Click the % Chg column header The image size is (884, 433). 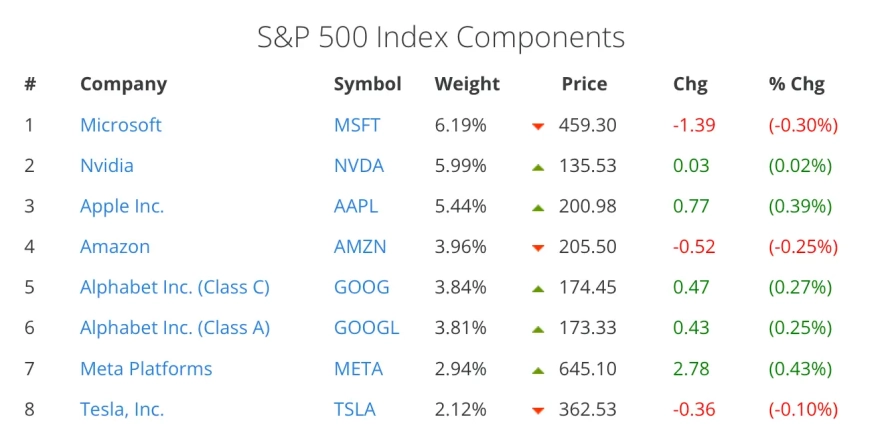point(796,84)
